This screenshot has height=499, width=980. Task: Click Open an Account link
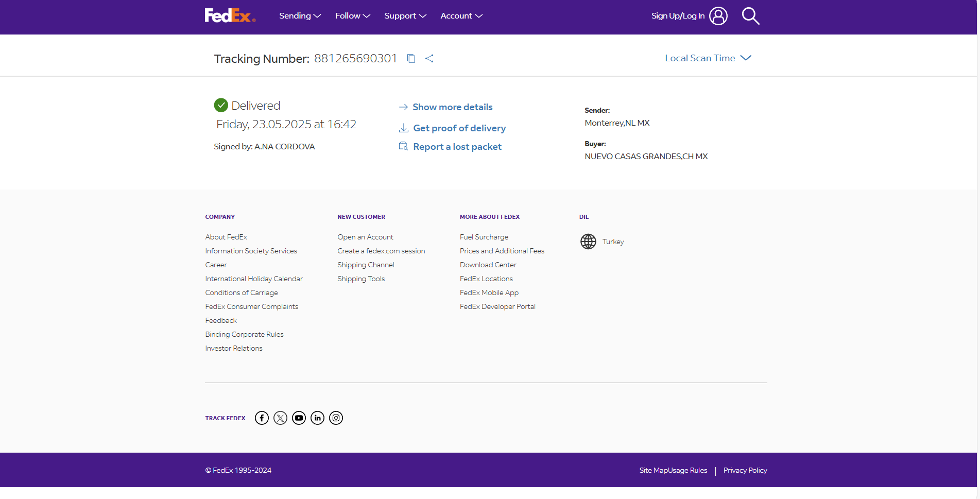point(365,237)
